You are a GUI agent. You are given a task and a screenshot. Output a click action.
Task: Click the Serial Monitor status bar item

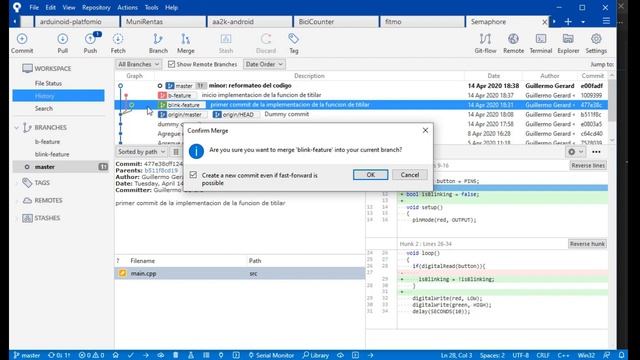tap(271, 355)
